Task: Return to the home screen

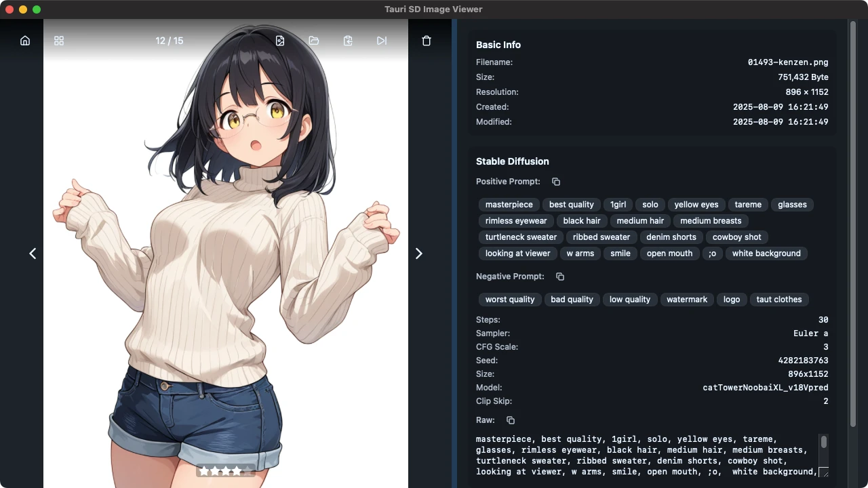Action: 24,41
